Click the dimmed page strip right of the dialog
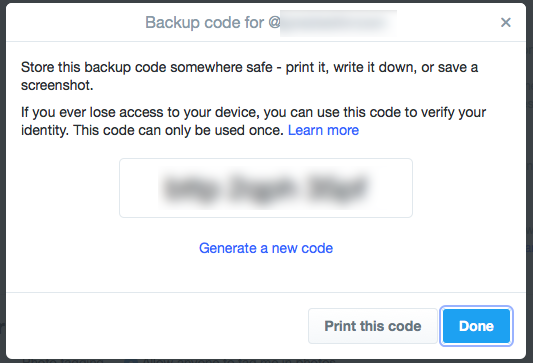Viewport: 533px width, 363px height. click(530, 182)
